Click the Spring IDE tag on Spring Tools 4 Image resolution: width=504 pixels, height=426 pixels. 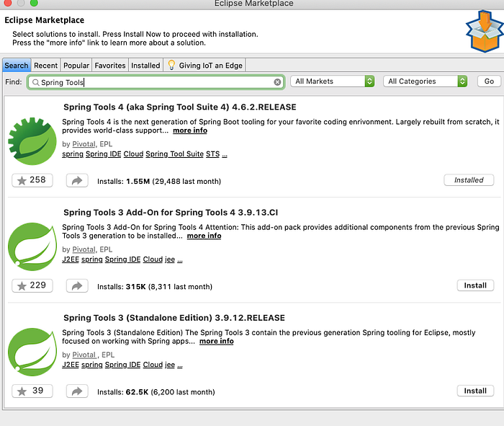coord(104,154)
